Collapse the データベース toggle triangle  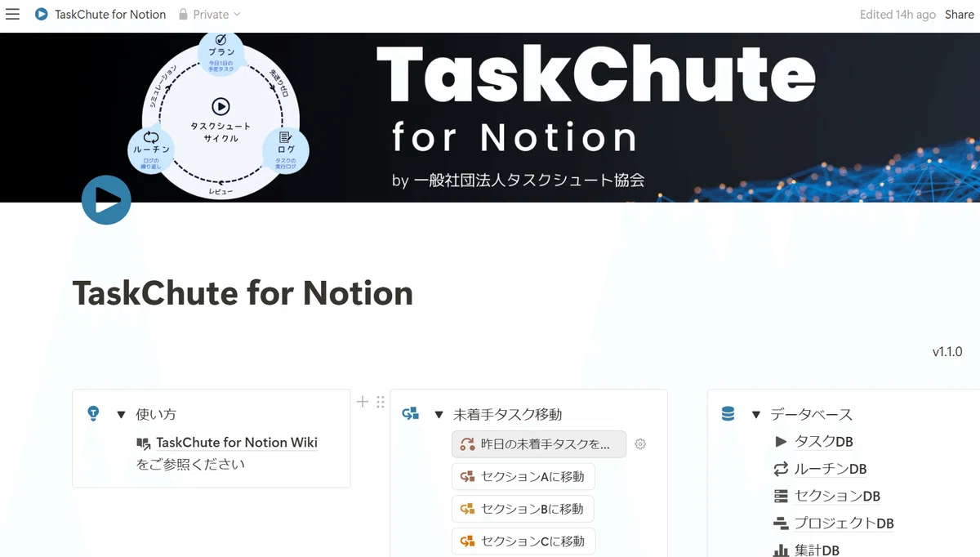point(756,414)
